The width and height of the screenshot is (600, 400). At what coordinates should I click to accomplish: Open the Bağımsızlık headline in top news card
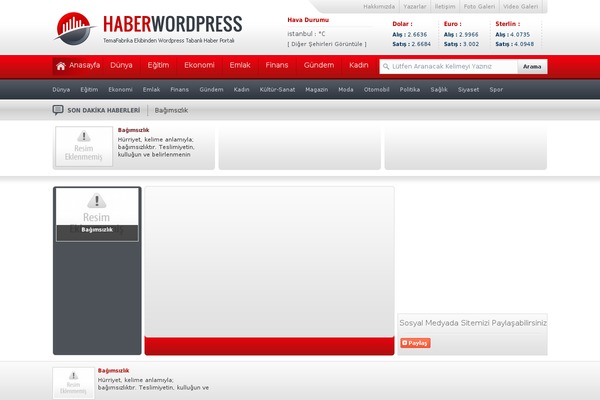point(133,130)
